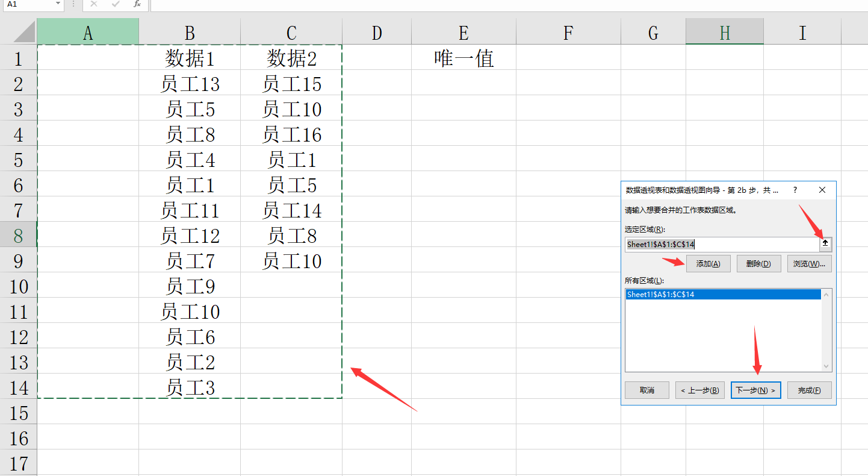868x476 pixels.
Task: Select column D header
Action: [x=377, y=32]
